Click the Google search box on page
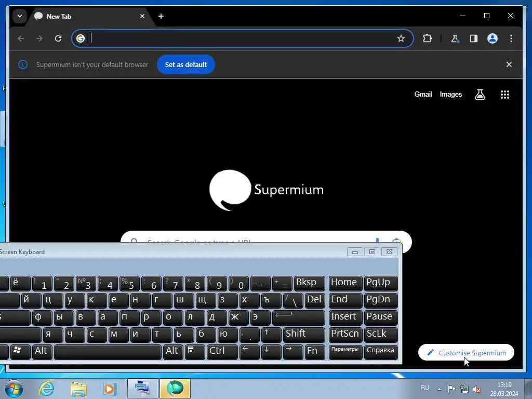532x399 pixels. (x=266, y=237)
